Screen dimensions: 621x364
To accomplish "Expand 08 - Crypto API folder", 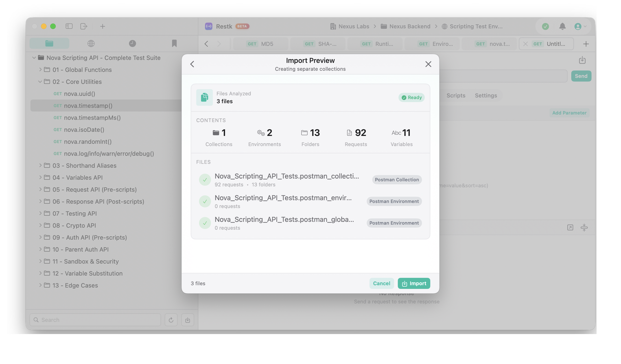I will coord(40,225).
